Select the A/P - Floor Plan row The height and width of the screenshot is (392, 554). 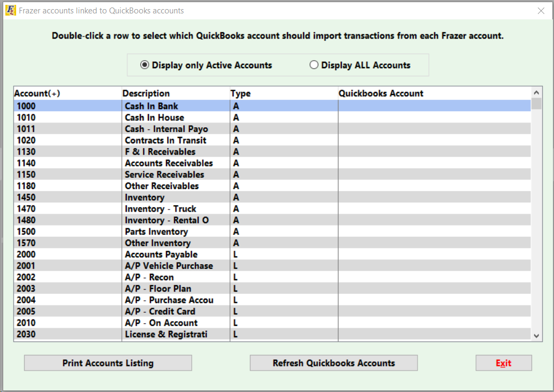(272, 288)
